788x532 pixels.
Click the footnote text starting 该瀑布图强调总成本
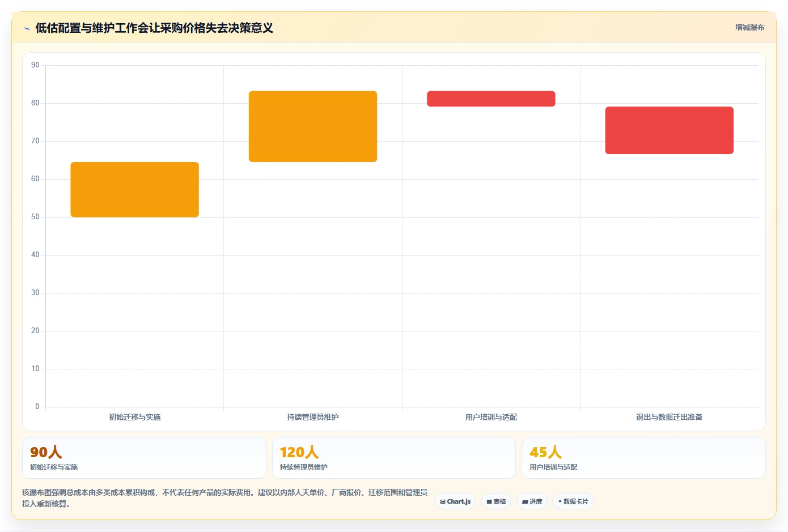click(x=224, y=498)
